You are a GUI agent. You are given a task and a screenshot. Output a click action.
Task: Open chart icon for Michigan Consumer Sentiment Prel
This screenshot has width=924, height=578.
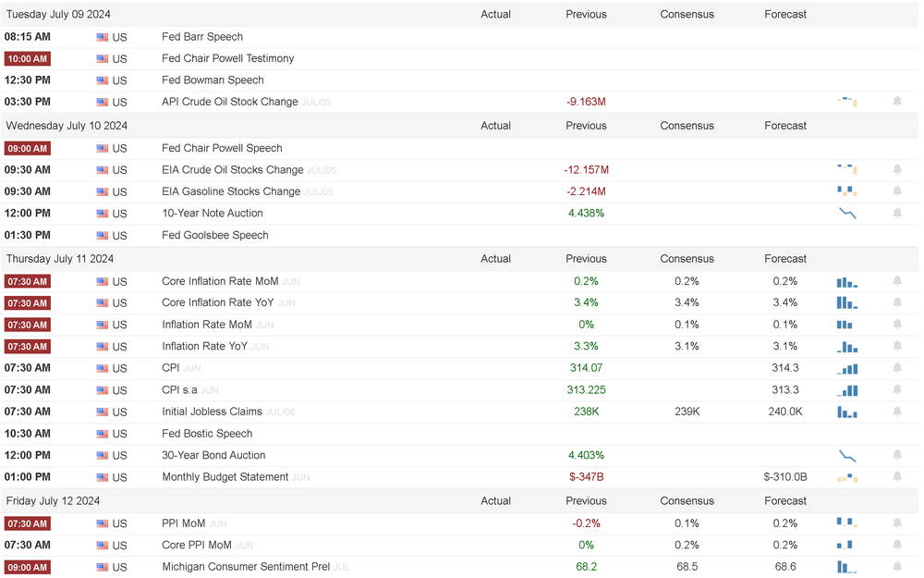(x=846, y=567)
